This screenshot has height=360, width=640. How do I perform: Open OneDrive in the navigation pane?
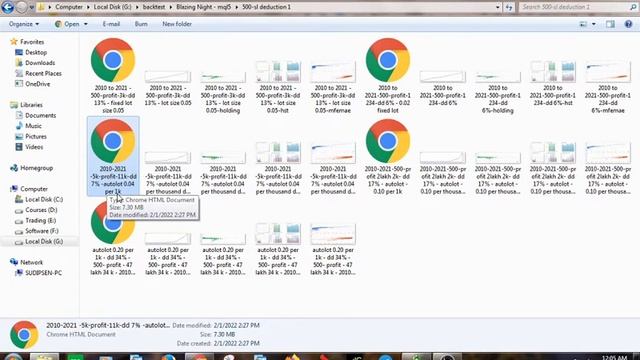point(38,84)
